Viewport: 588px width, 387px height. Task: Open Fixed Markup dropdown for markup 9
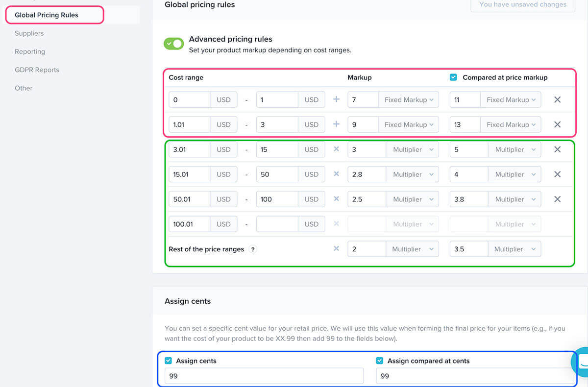pos(409,124)
